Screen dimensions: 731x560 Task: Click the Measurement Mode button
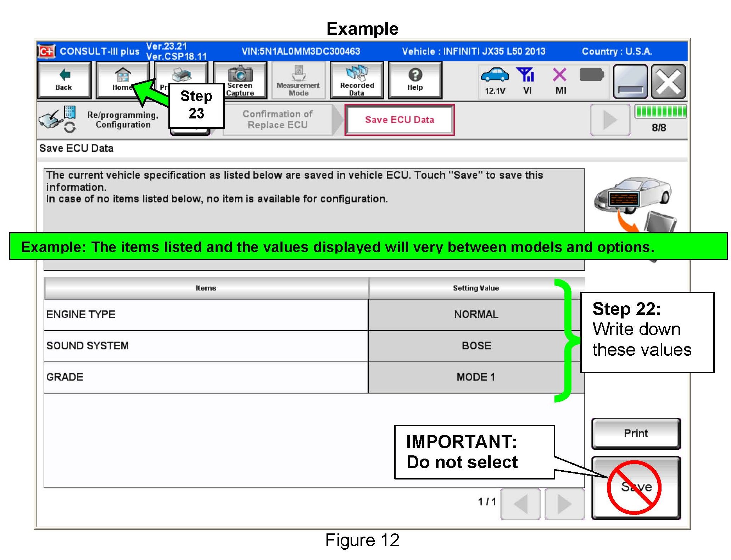pyautogui.click(x=298, y=80)
